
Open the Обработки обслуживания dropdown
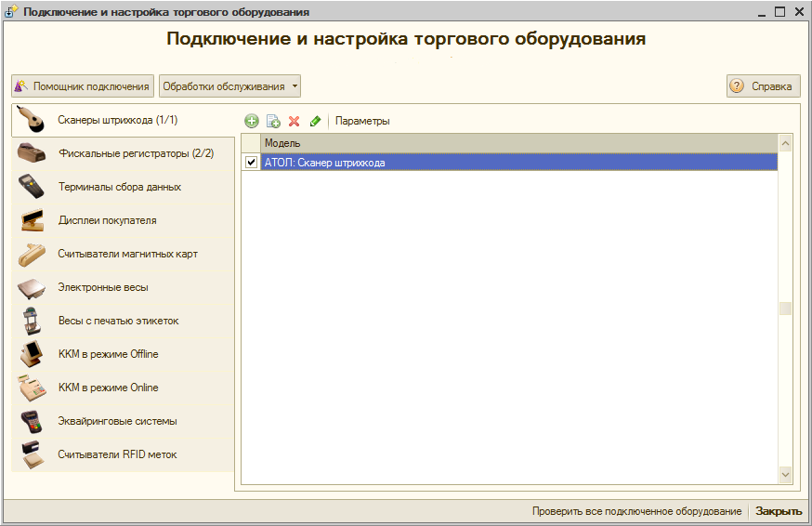229,86
